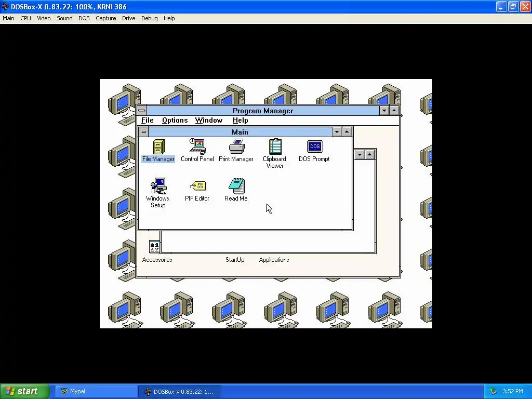The image size is (532, 399).
Task: Select the Clipboard Viewer icon
Action: (275, 147)
